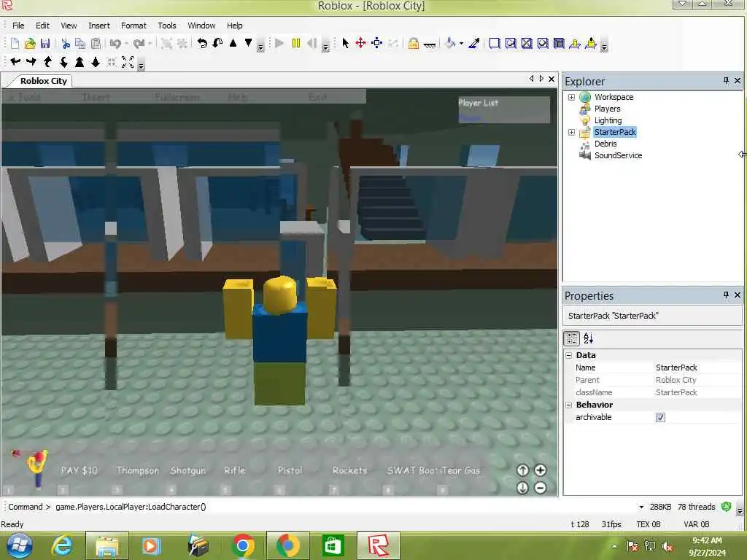747x560 pixels.
Task: Click the solid down-arrow camera icon
Action: point(96,62)
